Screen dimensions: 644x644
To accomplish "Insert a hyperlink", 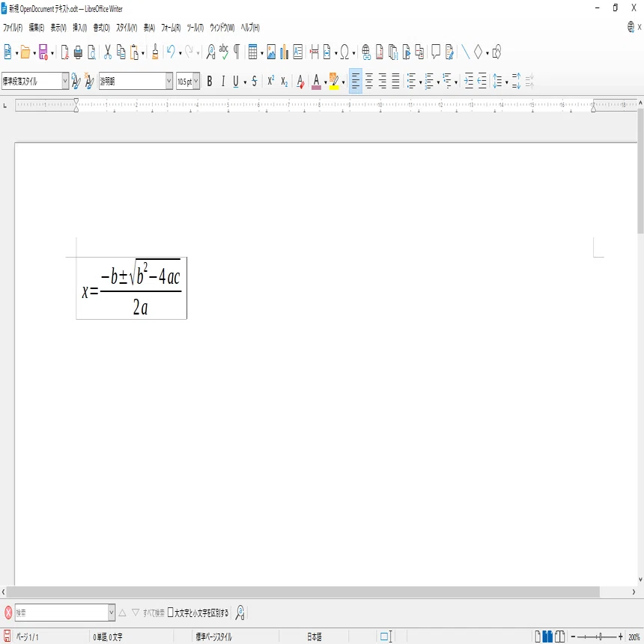I will point(366,52).
